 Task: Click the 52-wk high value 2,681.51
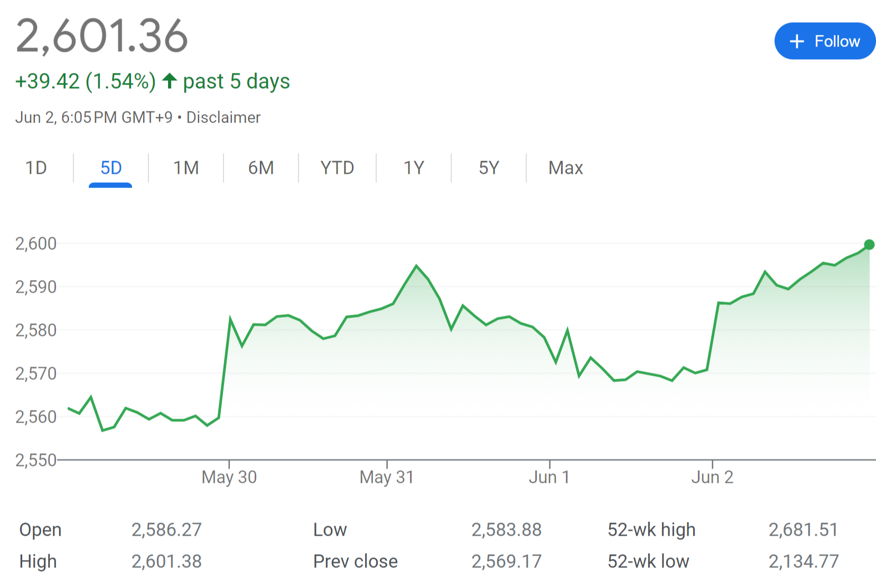pyautogui.click(x=803, y=529)
